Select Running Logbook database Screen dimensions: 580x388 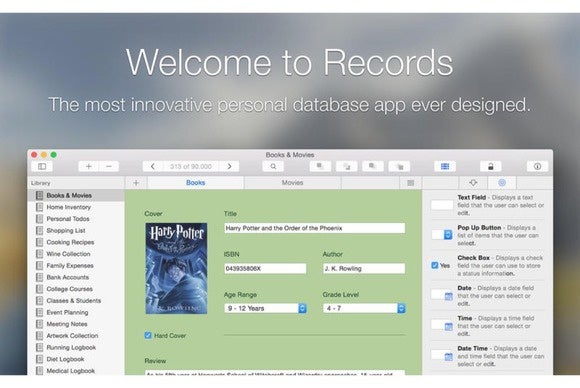(76, 347)
